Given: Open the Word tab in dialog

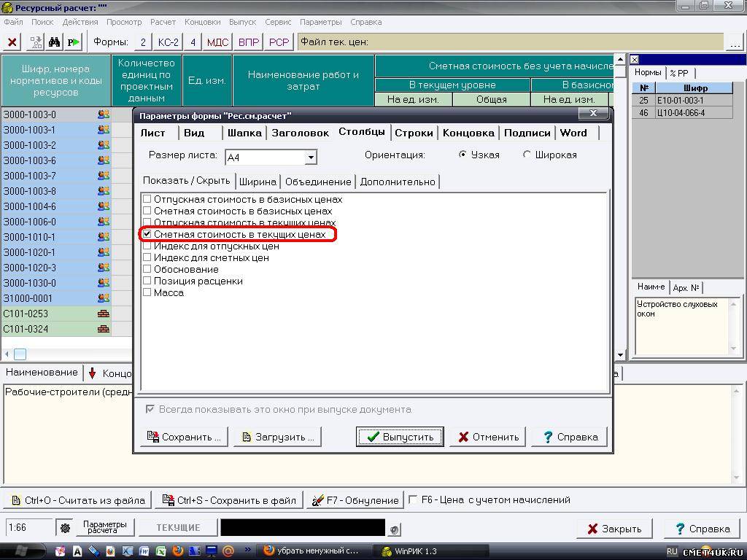Looking at the screenshot, I should point(573,133).
